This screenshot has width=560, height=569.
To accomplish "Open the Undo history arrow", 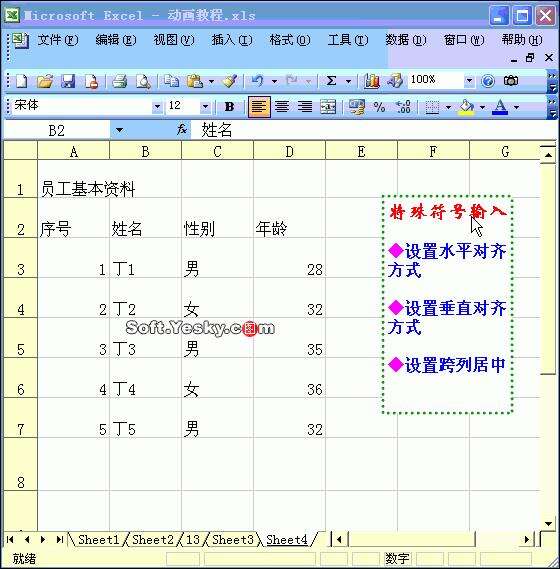I will (274, 81).
